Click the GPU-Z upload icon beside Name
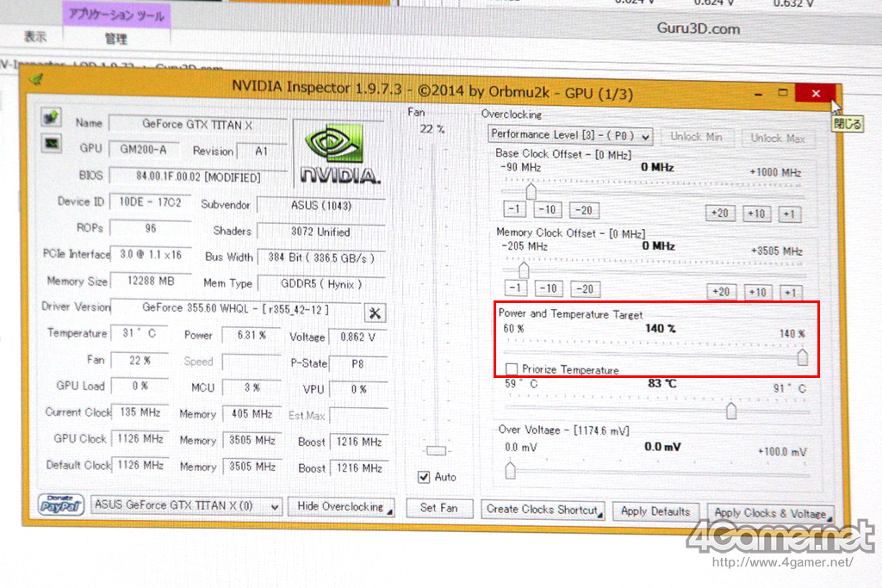882x588 pixels. pyautogui.click(x=51, y=117)
